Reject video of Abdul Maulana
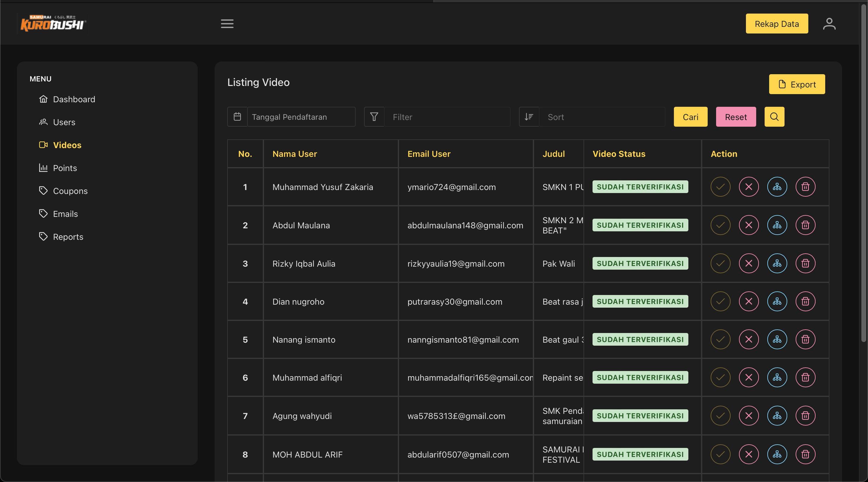 click(x=749, y=225)
